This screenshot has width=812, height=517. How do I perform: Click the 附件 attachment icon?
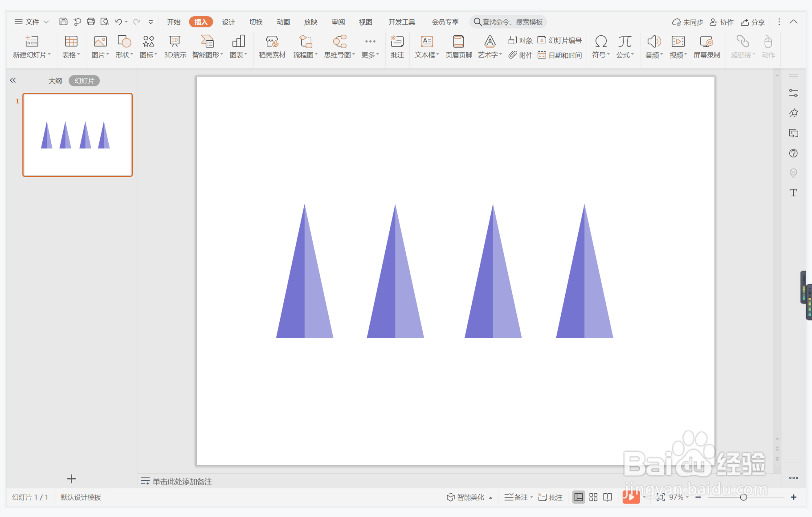coord(520,55)
